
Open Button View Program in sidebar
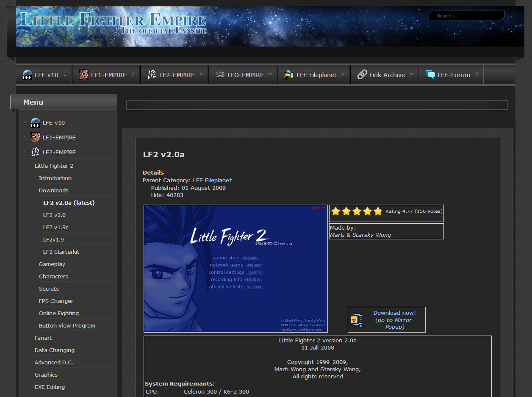click(67, 325)
